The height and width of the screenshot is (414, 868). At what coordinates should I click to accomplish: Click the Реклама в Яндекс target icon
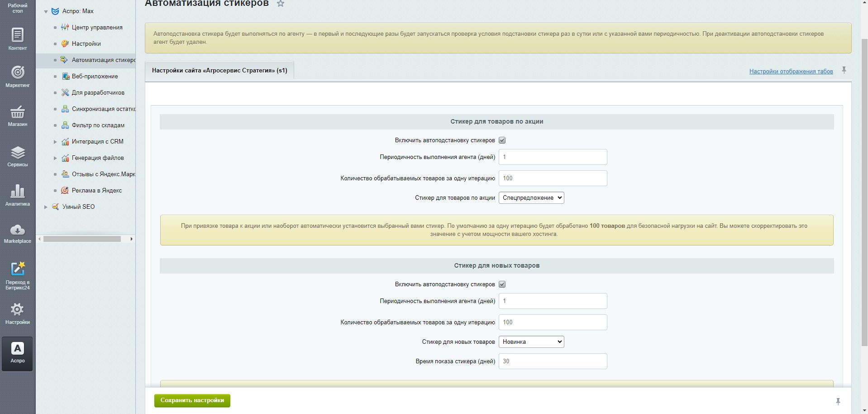click(x=65, y=190)
